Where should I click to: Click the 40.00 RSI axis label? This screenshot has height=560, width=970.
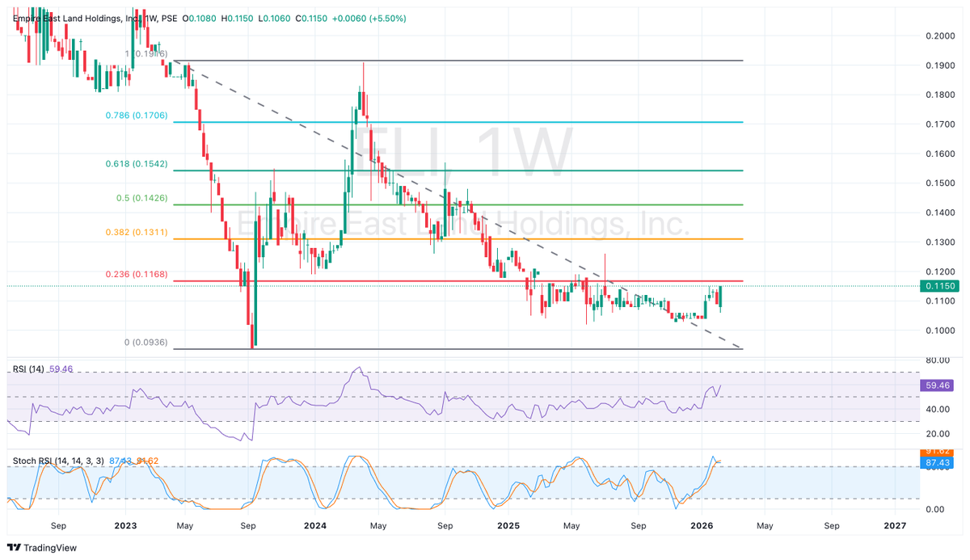[938, 410]
